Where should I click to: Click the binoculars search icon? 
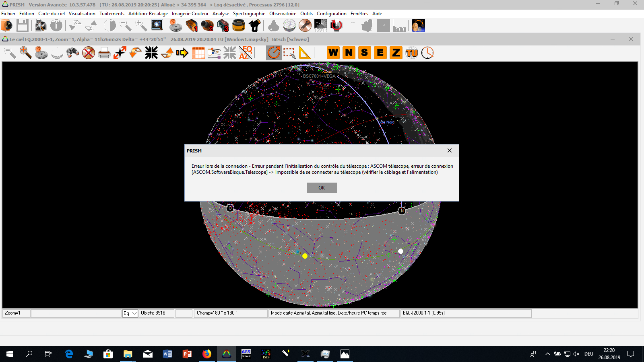[x=73, y=53]
